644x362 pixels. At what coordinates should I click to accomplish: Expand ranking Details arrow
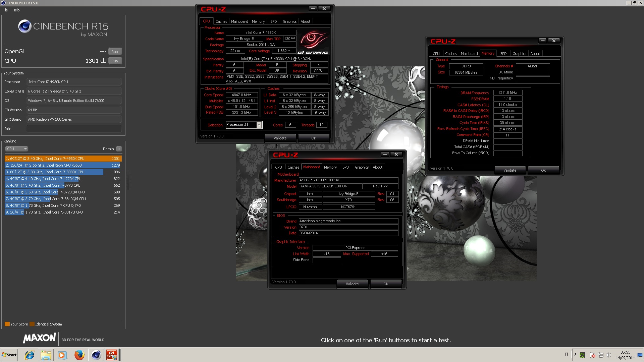(119, 149)
